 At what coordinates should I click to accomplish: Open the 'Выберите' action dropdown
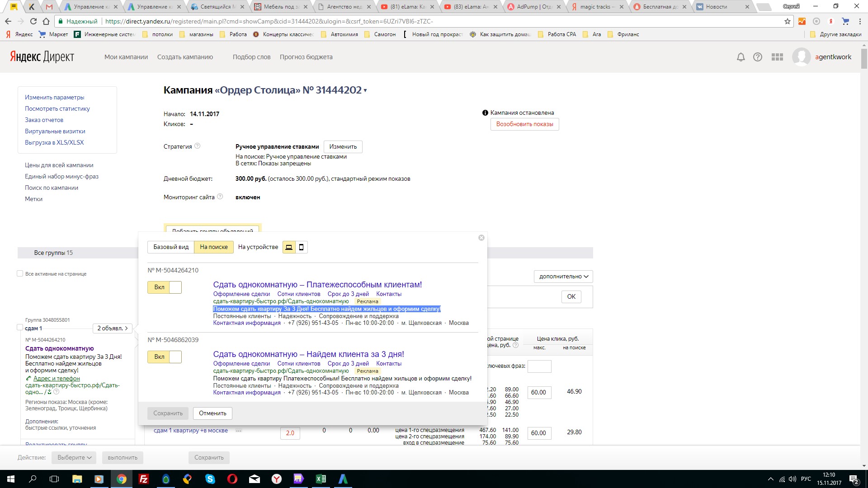pos(75,458)
